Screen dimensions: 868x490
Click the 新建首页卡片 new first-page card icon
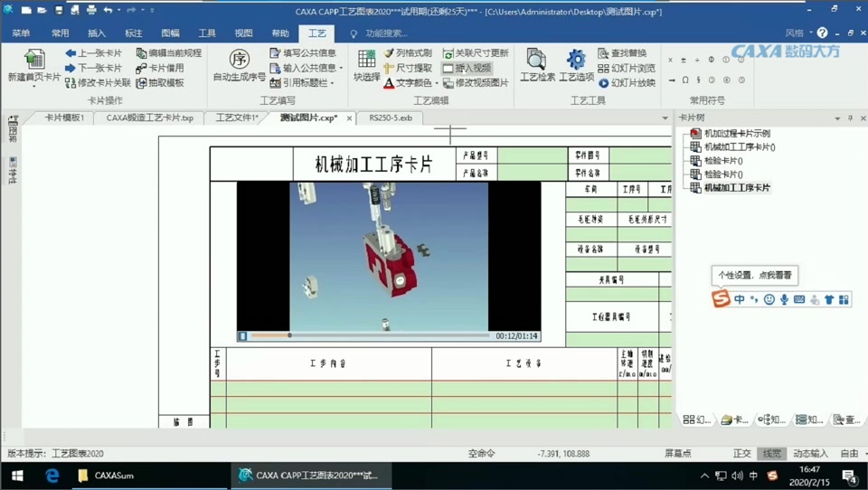[x=33, y=60]
